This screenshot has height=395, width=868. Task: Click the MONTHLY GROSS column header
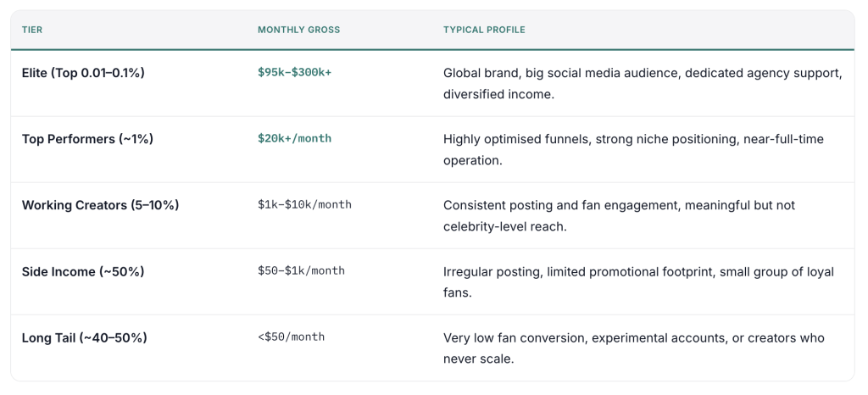coord(298,30)
